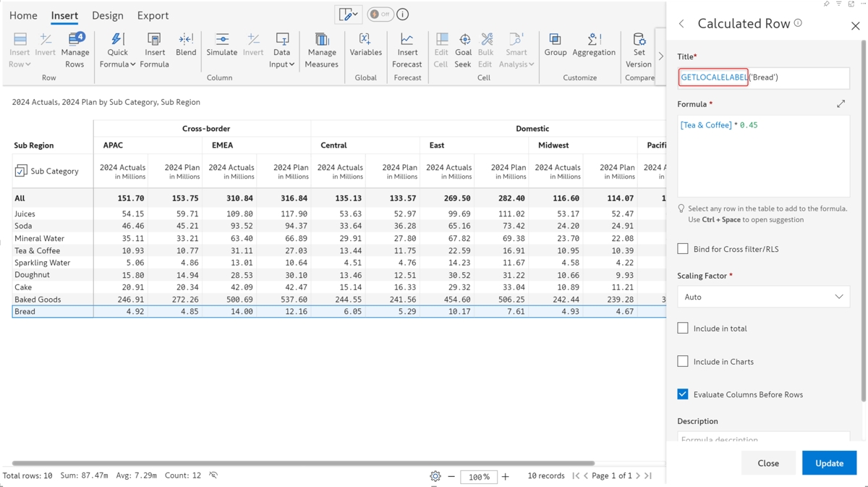Open the Simulate column tool
This screenshot has height=487, width=868.
point(221,40)
